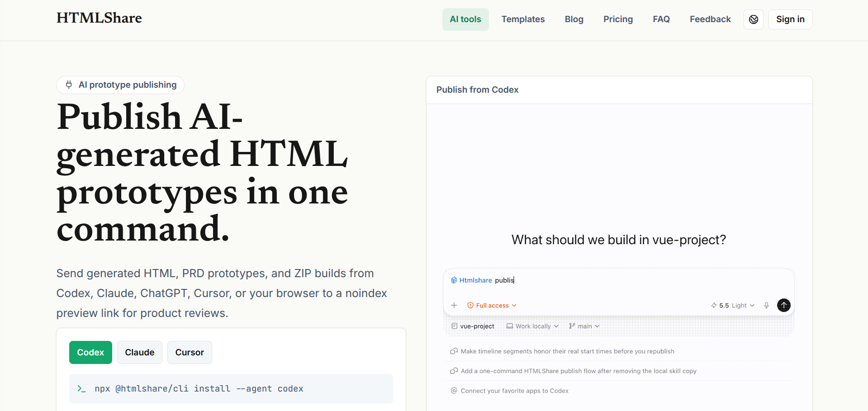The width and height of the screenshot is (868, 411).
Task: Click the plug icon in the badge
Action: [69, 85]
